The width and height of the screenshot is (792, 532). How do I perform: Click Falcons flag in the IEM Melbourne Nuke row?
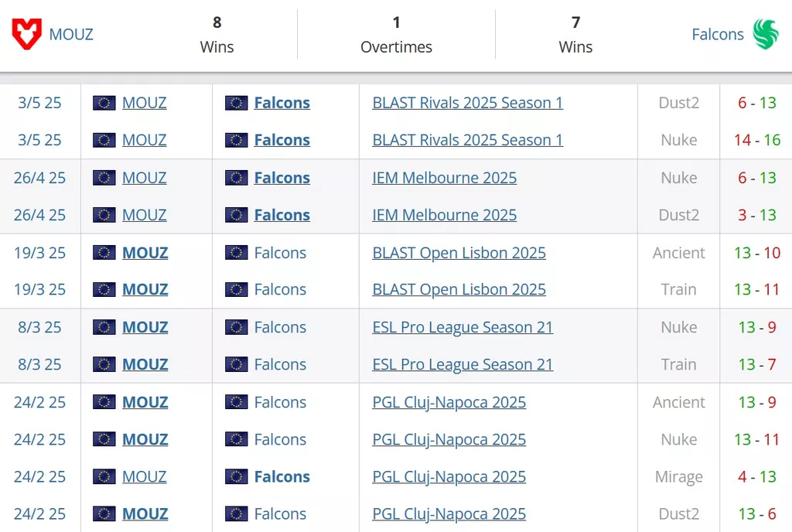pyautogui.click(x=236, y=178)
